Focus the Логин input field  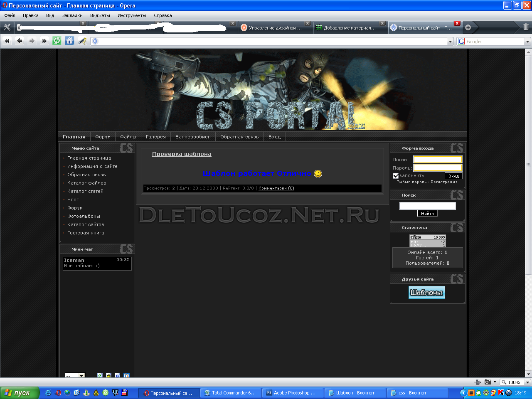point(438,160)
